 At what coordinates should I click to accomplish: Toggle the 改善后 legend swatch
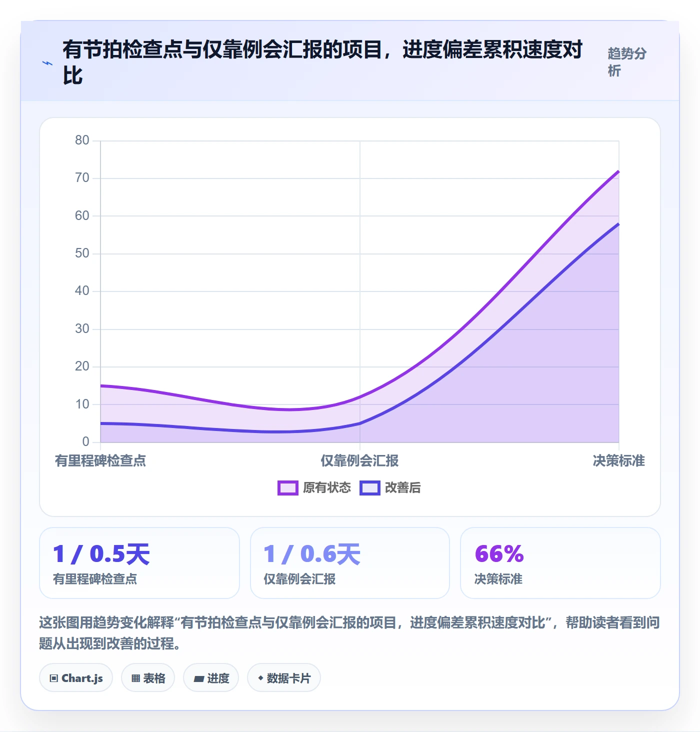click(370, 488)
